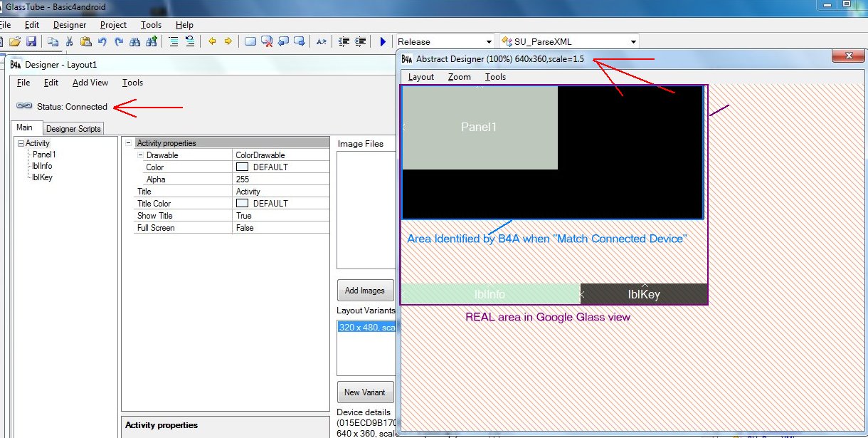The height and width of the screenshot is (438, 868).
Task: Open the Layout menu in Abstract Designer
Action: coord(421,77)
